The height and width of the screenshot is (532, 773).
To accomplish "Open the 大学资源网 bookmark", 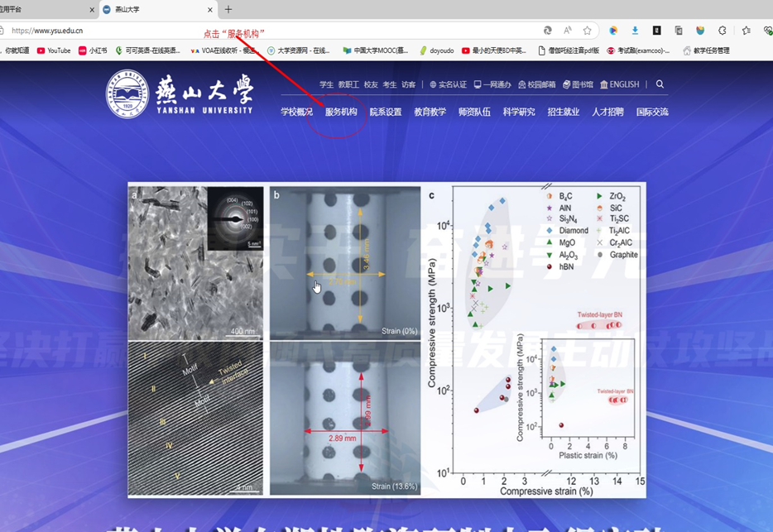I will click(298, 50).
